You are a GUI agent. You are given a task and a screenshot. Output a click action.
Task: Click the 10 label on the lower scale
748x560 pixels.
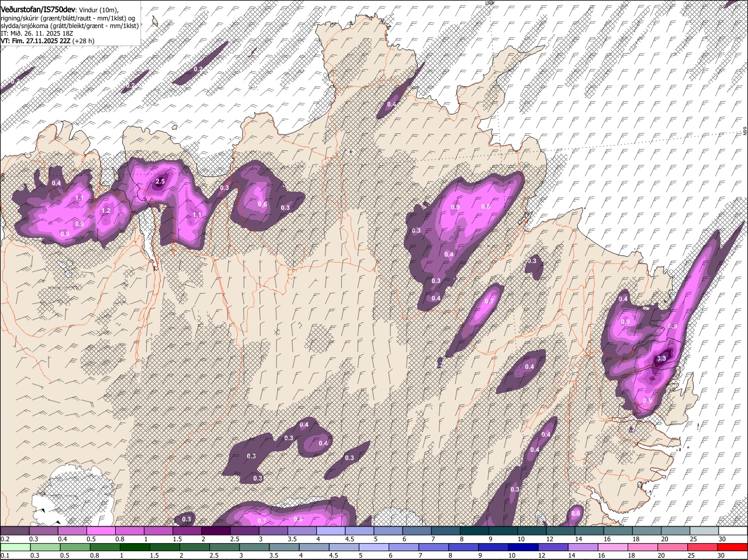point(511,555)
